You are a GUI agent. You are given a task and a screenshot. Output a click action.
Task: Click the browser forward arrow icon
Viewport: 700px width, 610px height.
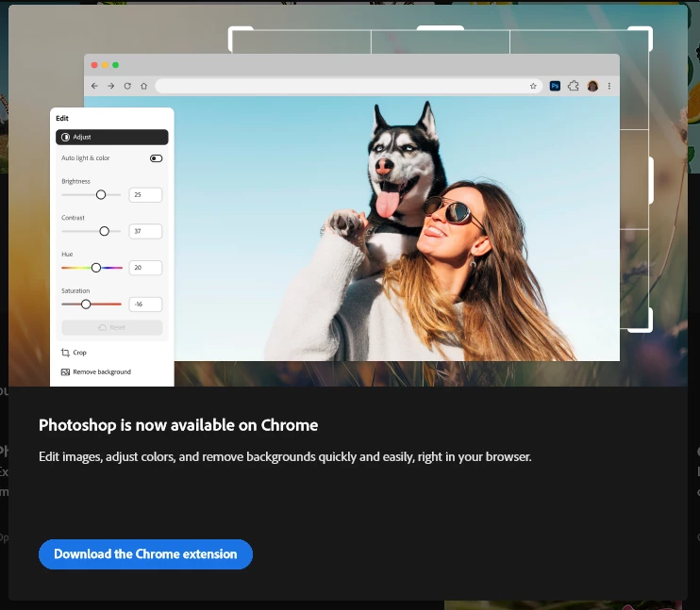[110, 86]
